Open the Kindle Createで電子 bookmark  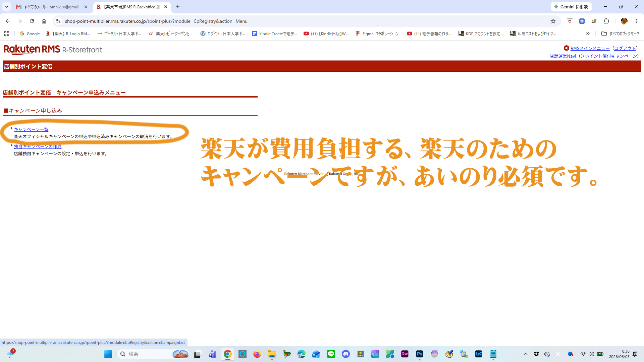point(275,34)
